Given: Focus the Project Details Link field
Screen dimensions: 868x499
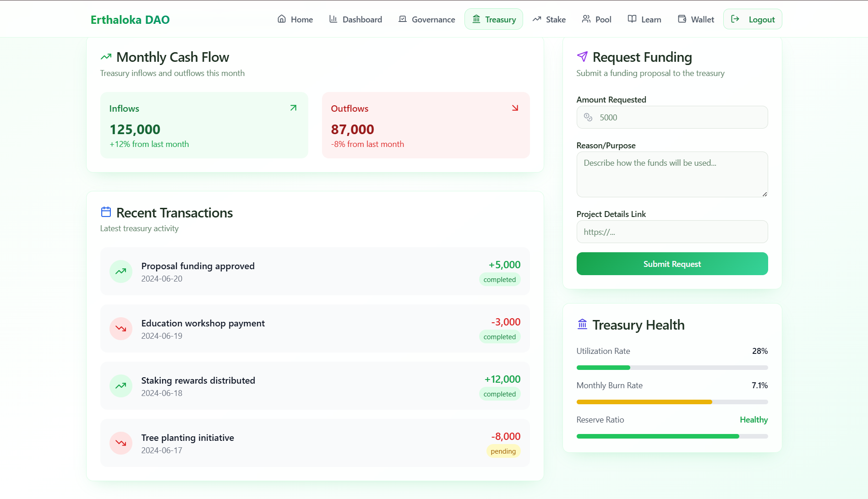Looking at the screenshot, I should click(x=672, y=232).
